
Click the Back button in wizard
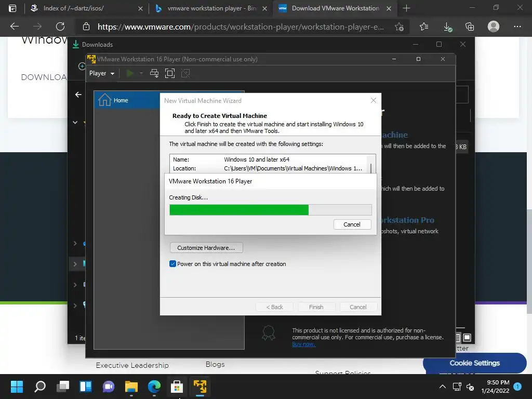[x=274, y=307]
